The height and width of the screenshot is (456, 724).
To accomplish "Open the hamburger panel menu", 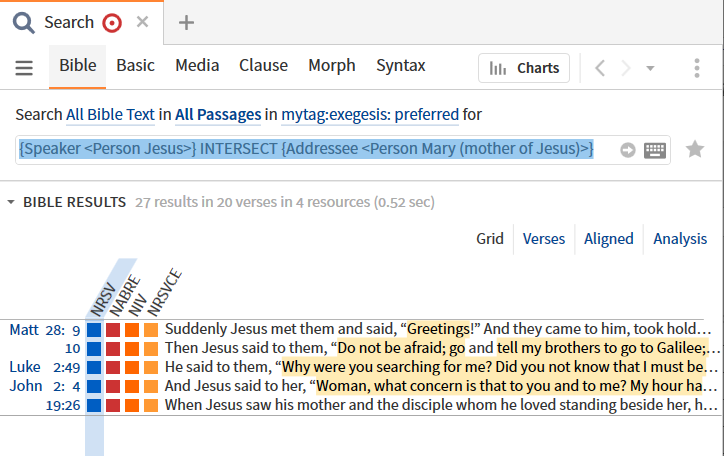I will 24,68.
